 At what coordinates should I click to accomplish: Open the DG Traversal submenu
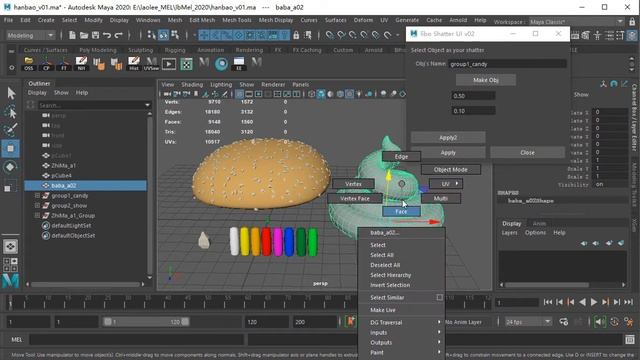tap(401, 322)
